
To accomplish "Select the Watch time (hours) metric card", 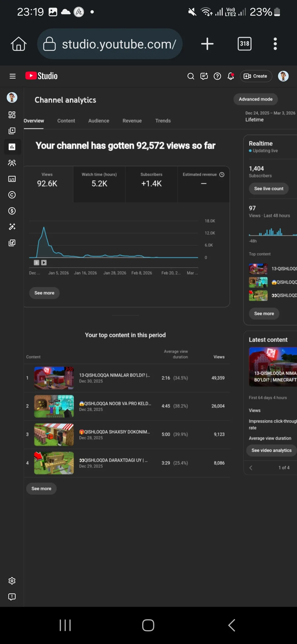I will tap(99, 184).
